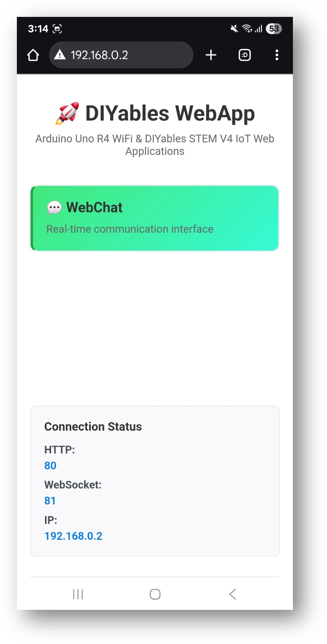Open the browser home icon
This screenshot has width=327, height=644.
[x=33, y=55]
